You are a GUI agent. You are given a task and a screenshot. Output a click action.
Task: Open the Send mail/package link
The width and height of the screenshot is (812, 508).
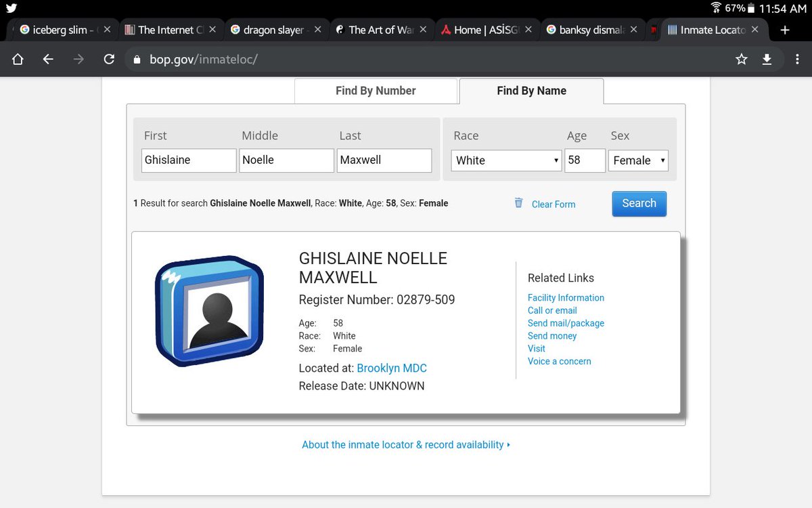click(566, 323)
